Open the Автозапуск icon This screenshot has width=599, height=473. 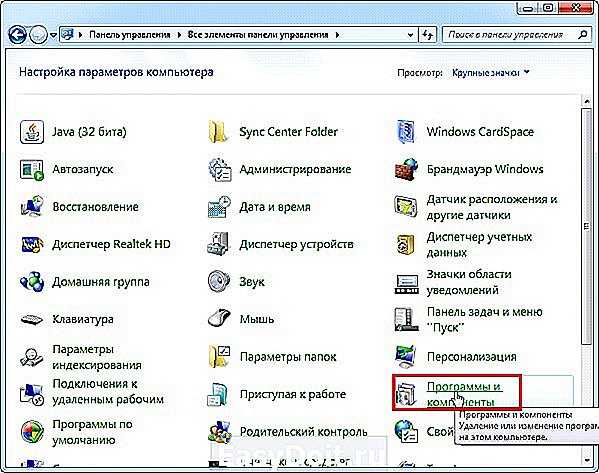(x=32, y=169)
